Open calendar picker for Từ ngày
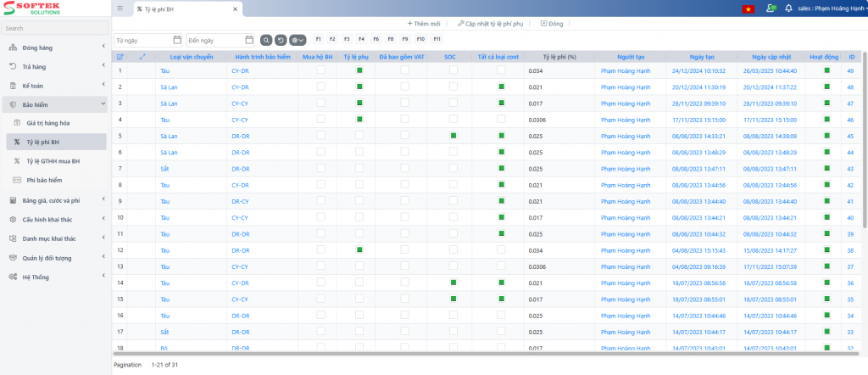Viewport: 868px width, 375px height. click(x=176, y=40)
